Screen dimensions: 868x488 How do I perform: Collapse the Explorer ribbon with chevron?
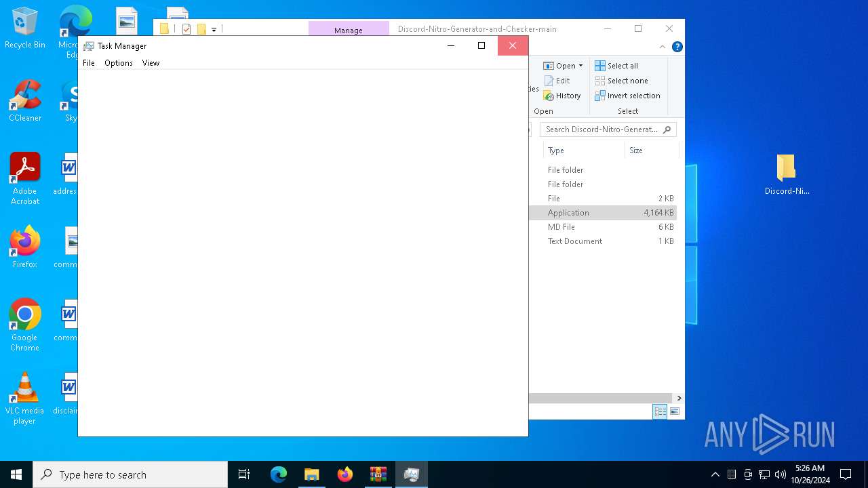[x=663, y=47]
